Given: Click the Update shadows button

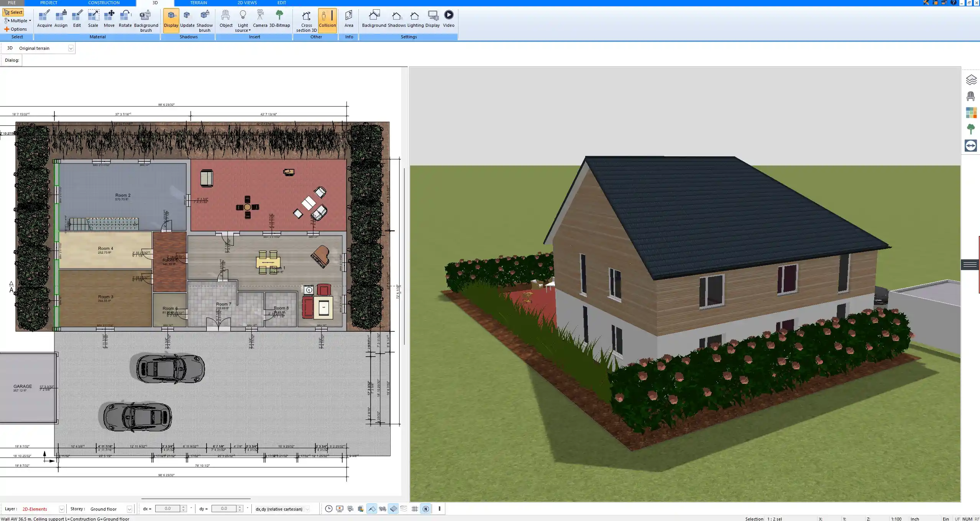Looking at the screenshot, I should click(187, 18).
